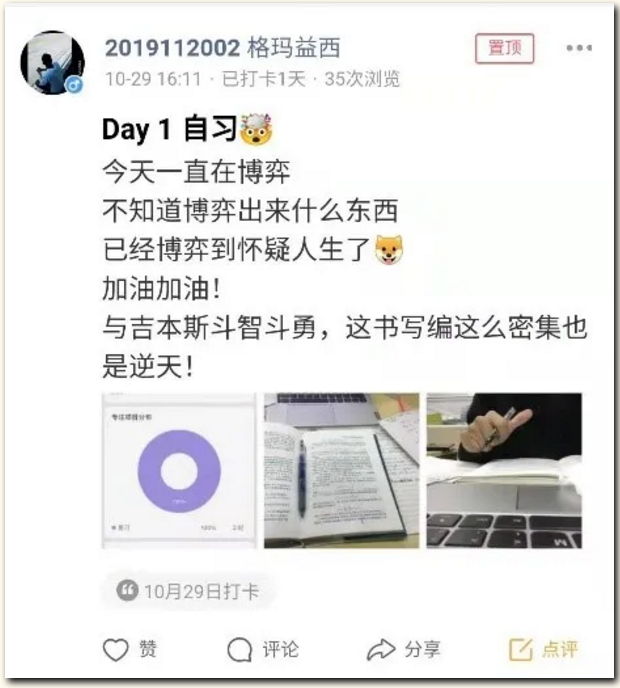Image resolution: width=620 pixels, height=688 pixels.
Task: Open the purple donut chart image
Action: click(x=179, y=470)
